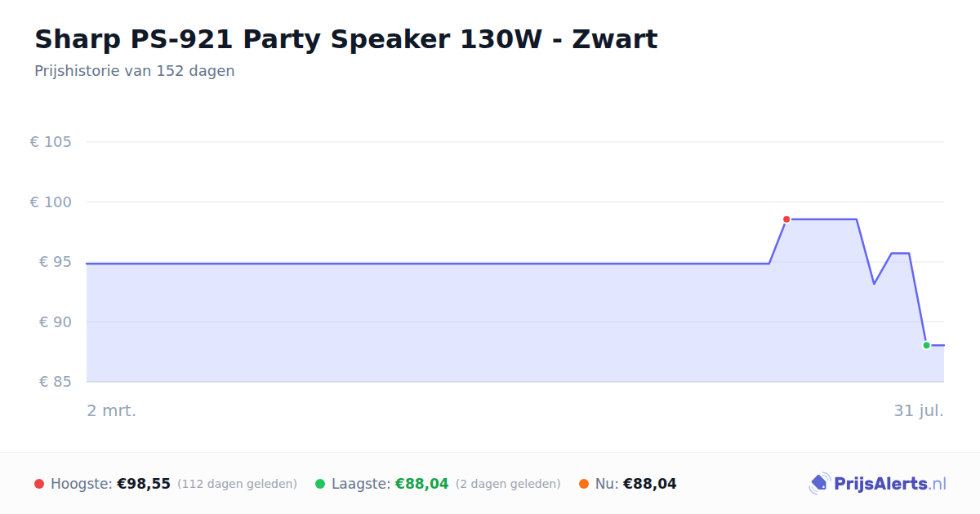Click the €98,55 highest price value
980x514 pixels.
pos(144,484)
